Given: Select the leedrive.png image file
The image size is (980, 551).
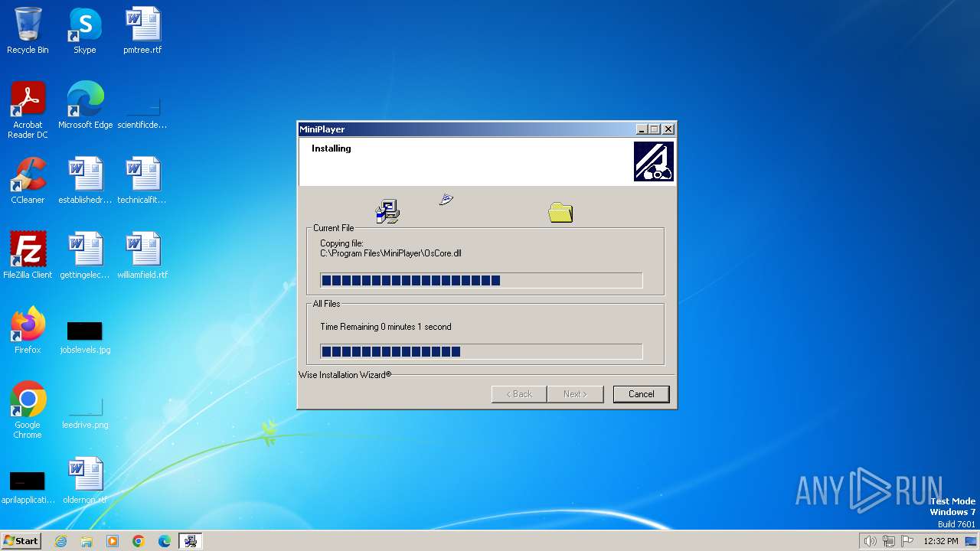Looking at the screenshot, I should tap(85, 412).
